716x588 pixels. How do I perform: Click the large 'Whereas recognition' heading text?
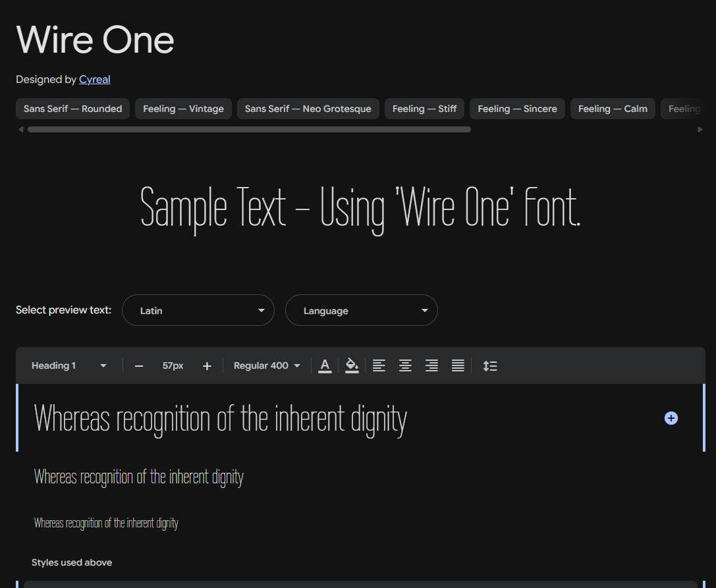tap(221, 419)
